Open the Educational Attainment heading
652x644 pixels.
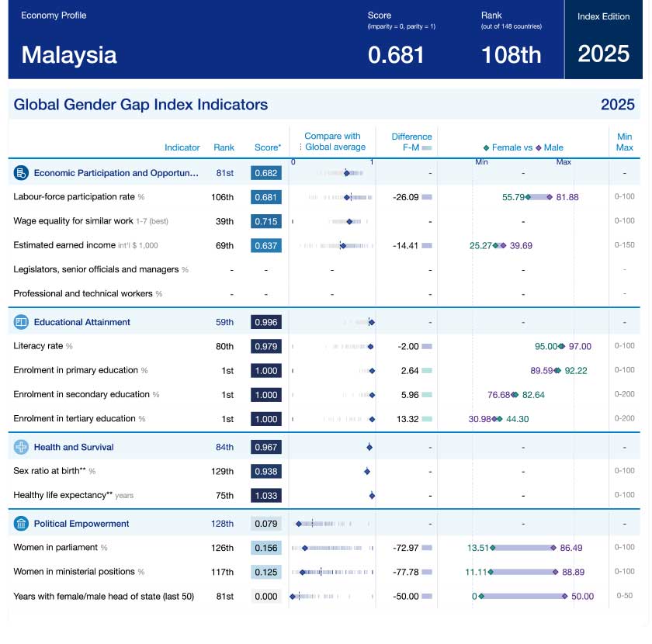pyautogui.click(x=81, y=322)
